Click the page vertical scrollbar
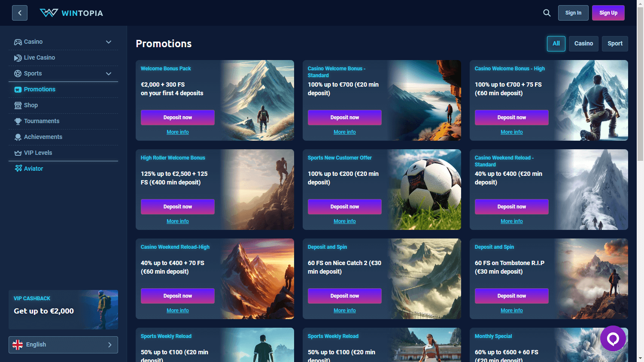 point(640,84)
